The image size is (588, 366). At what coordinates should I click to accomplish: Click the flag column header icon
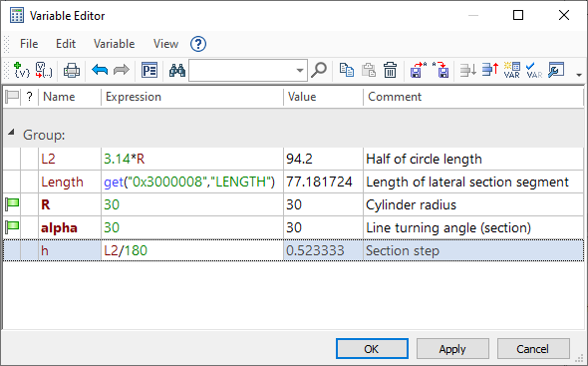pyautogui.click(x=12, y=97)
